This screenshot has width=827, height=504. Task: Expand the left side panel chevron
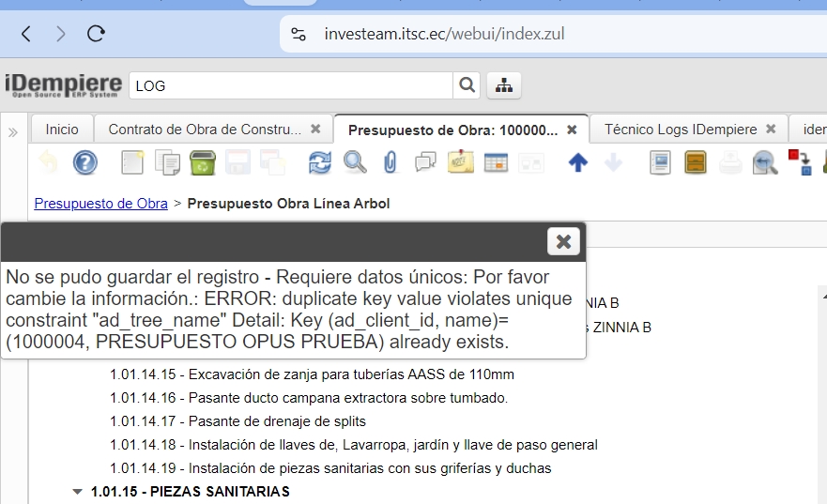(x=13, y=132)
